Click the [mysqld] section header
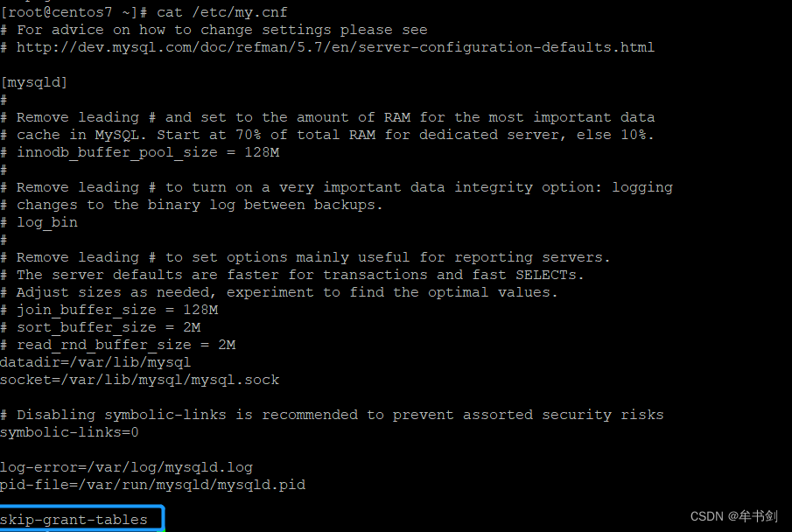The image size is (792, 532). pos(34,82)
